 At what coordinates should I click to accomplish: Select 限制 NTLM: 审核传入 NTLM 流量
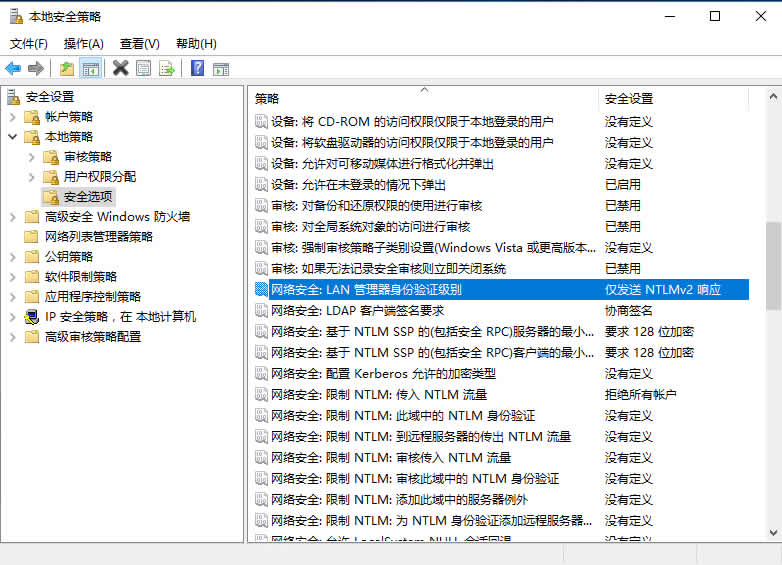(x=501, y=457)
